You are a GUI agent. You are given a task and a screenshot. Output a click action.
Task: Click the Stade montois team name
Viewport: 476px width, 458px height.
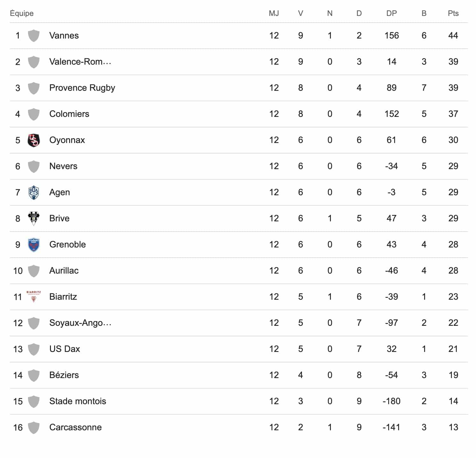coord(78,401)
